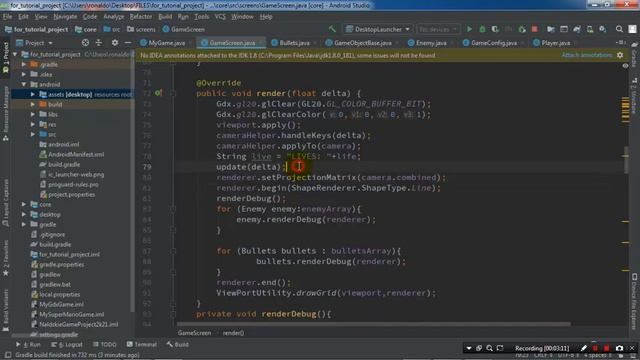Click the Attach annotations link
Image resolution: width=640 pixels, height=360 pixels.
click(587, 55)
